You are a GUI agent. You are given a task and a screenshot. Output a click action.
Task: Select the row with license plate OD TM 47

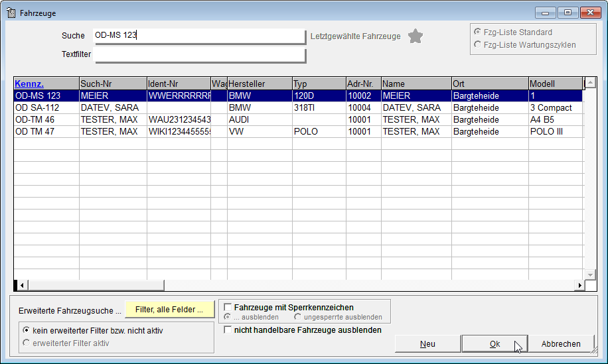pos(298,132)
